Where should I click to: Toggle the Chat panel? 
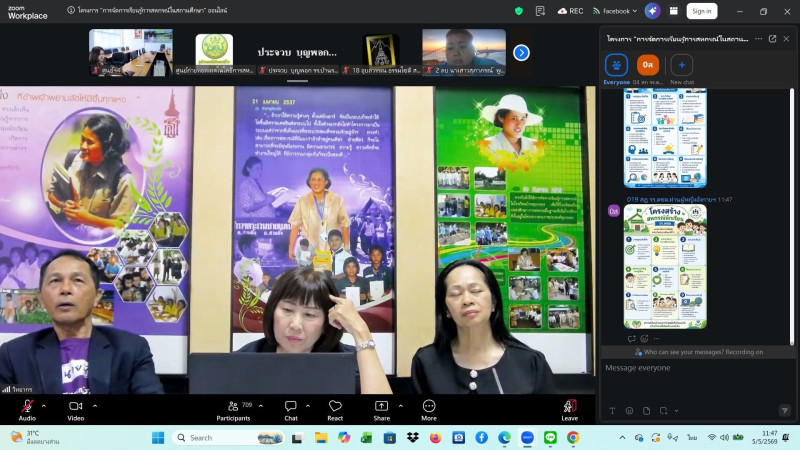pos(291,410)
